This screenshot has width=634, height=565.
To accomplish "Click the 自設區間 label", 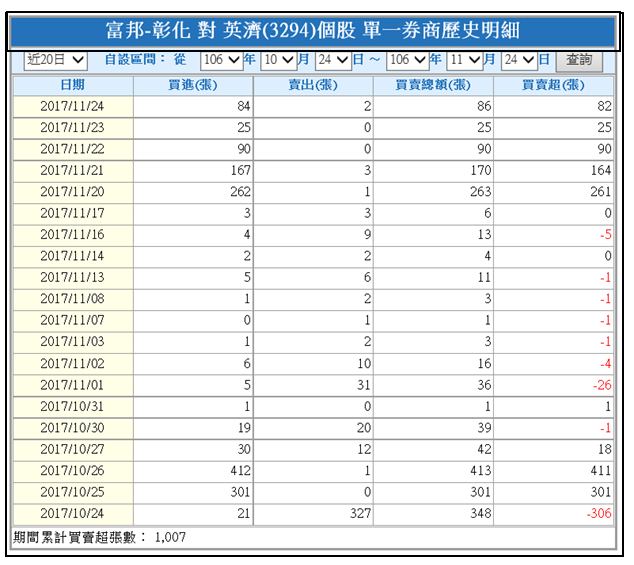I will (x=135, y=60).
